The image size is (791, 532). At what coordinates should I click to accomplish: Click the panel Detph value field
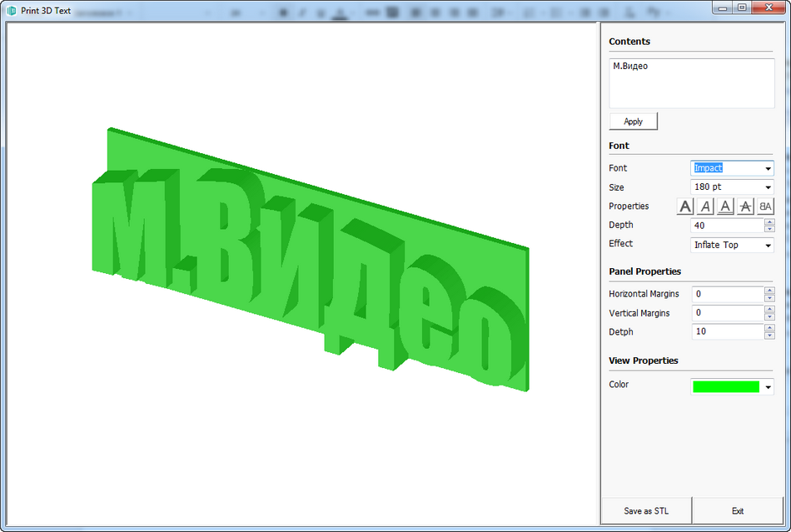pyautogui.click(x=728, y=331)
